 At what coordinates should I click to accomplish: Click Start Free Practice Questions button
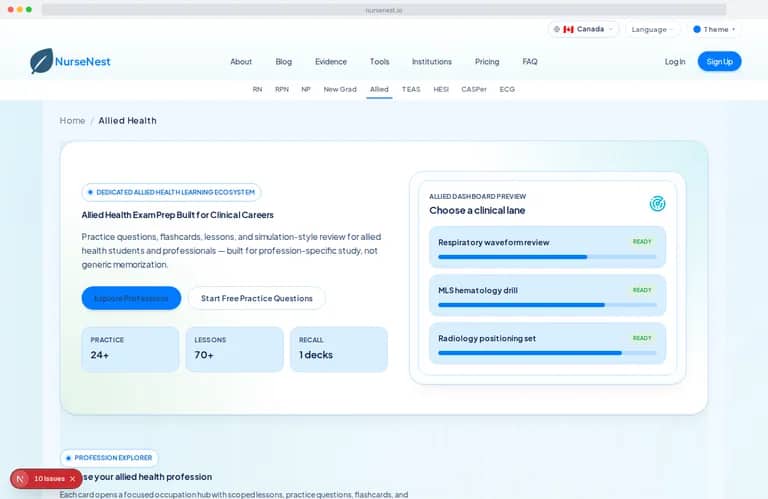257,298
